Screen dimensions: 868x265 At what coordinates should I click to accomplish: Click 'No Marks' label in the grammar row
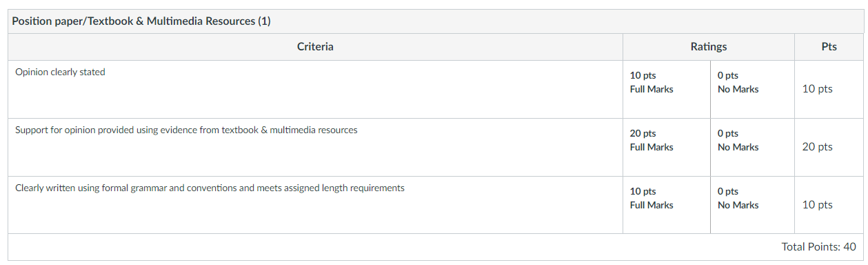738,205
